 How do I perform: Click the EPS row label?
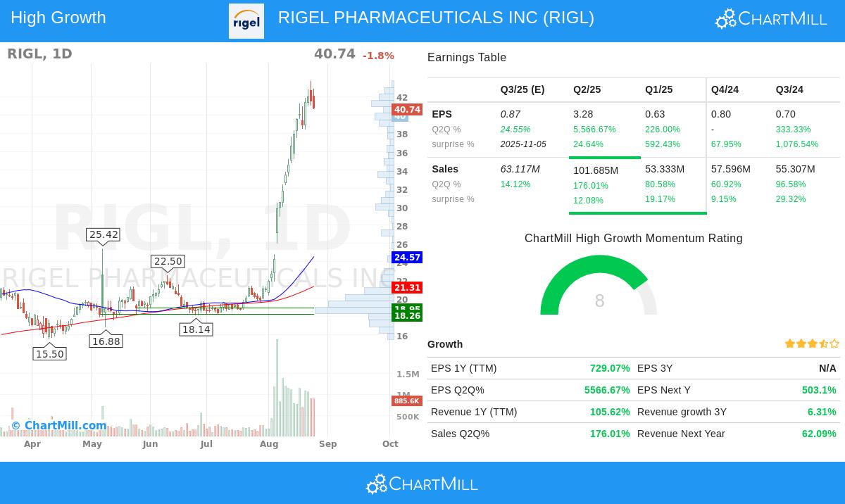coord(442,114)
